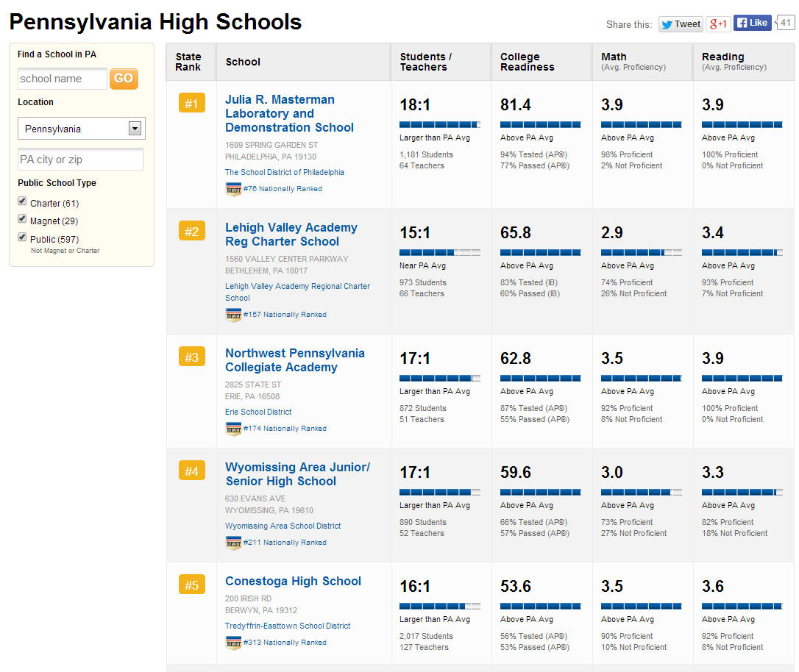Viewport: 799px width, 672px height.
Task: Click the Best badge for Lehigh Valley Academy
Action: coord(233,315)
